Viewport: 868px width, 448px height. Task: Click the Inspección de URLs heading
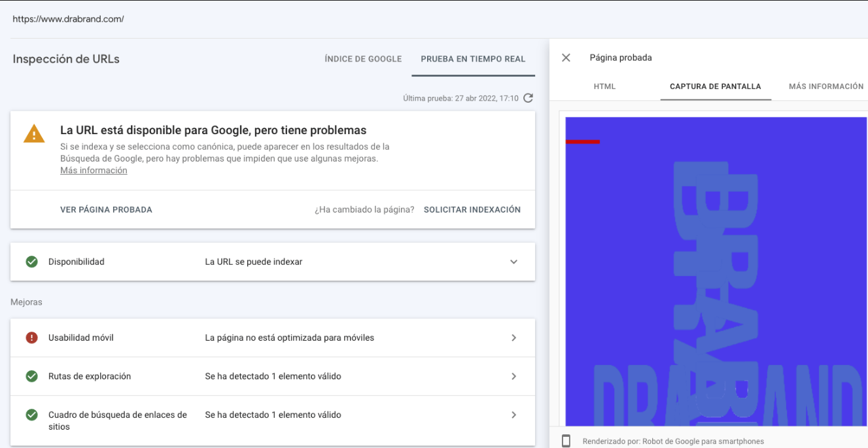pos(66,59)
